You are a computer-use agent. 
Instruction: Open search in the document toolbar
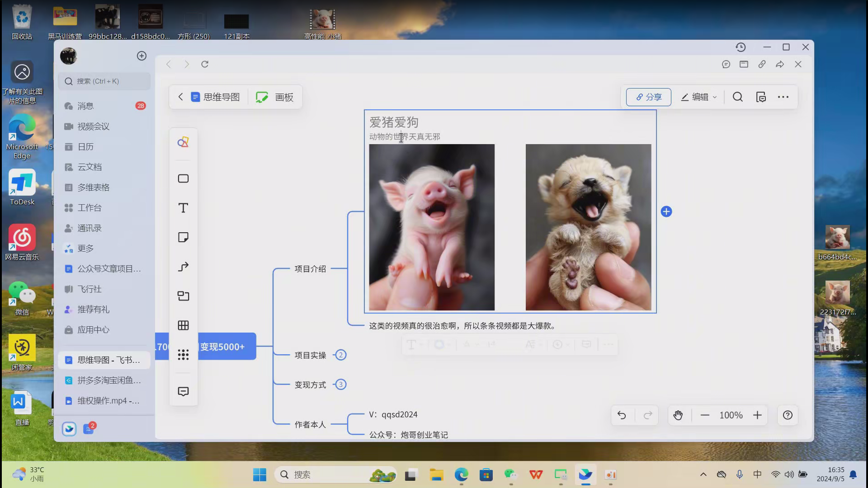[738, 97]
